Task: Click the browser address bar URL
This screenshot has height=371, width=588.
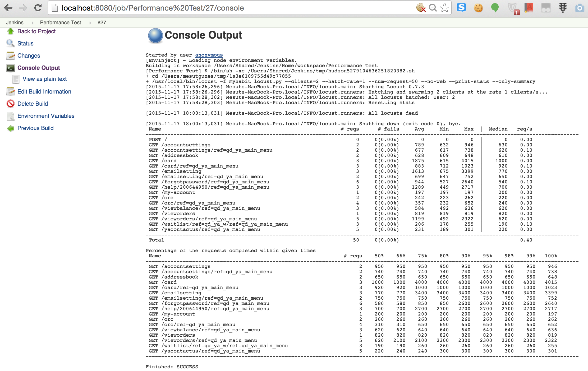Action: click(153, 8)
